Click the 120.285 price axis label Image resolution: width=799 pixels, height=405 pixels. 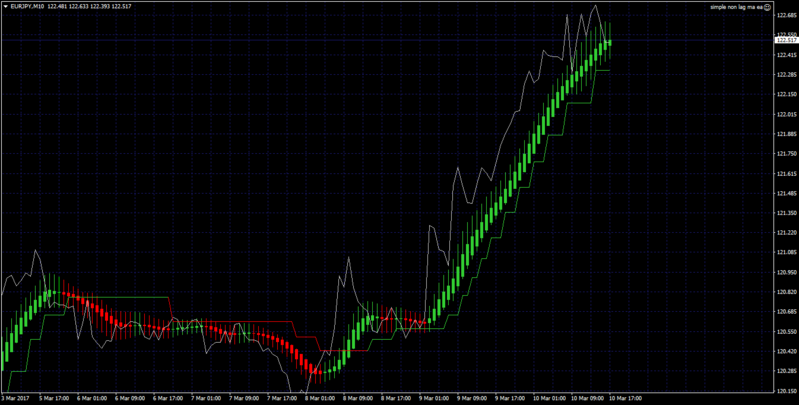(x=786, y=371)
